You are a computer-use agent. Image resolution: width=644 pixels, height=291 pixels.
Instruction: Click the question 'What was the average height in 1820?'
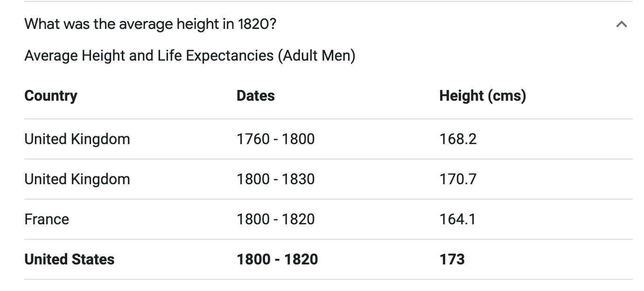150,24
